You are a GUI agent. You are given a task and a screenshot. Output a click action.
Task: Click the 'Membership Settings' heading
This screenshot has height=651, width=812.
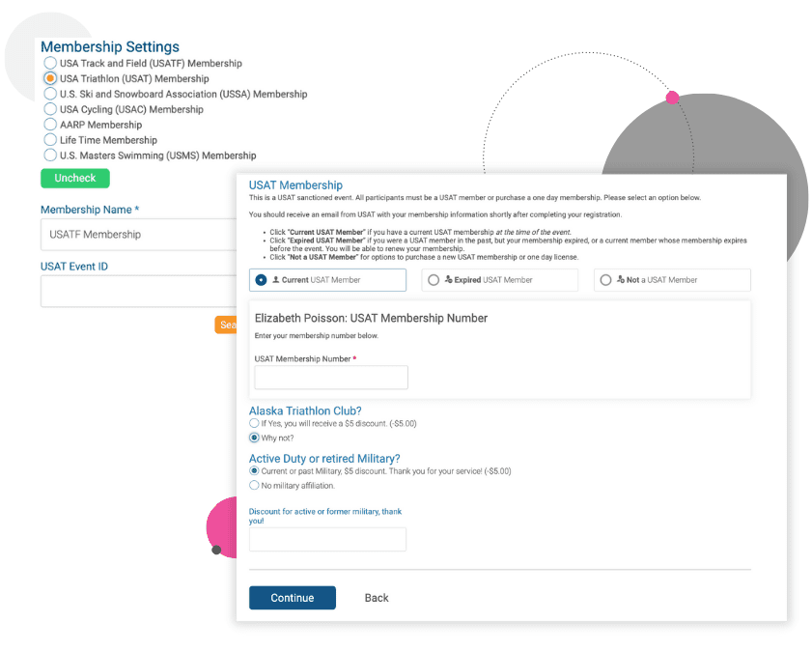coord(110,46)
